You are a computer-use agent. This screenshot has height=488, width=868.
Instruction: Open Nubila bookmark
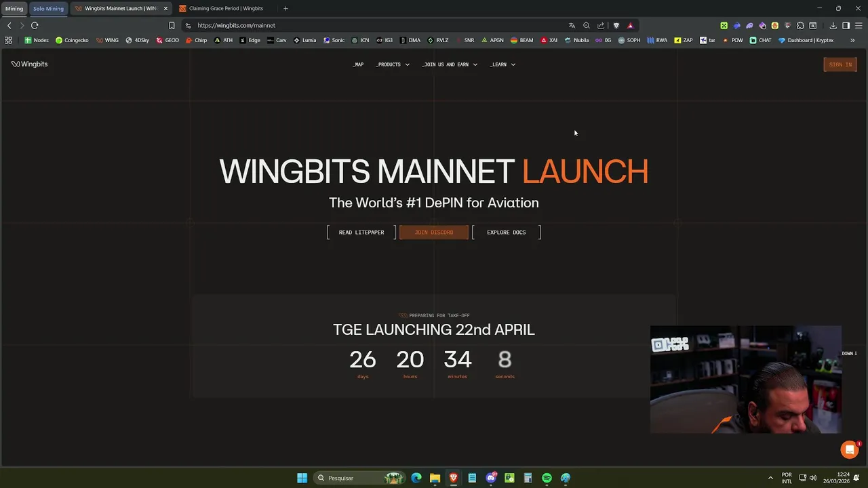[x=576, y=40]
